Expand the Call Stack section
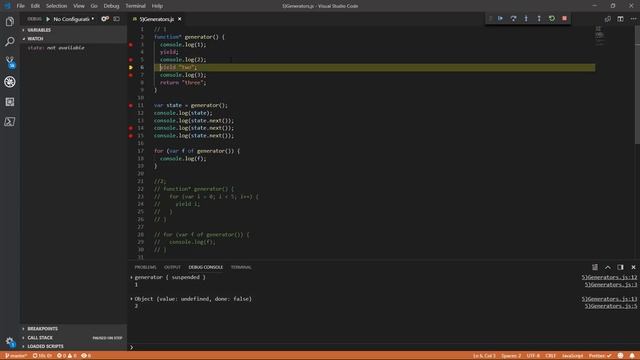This screenshot has height=360, width=640. pos(73,338)
